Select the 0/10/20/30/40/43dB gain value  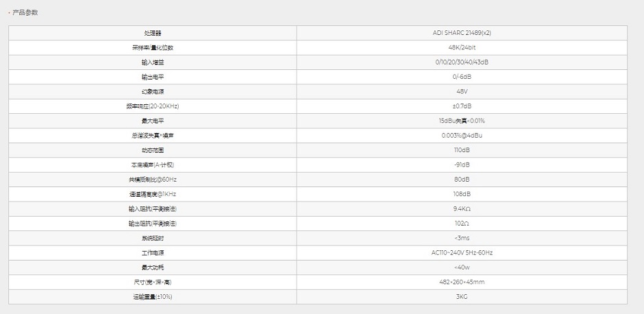(462, 62)
